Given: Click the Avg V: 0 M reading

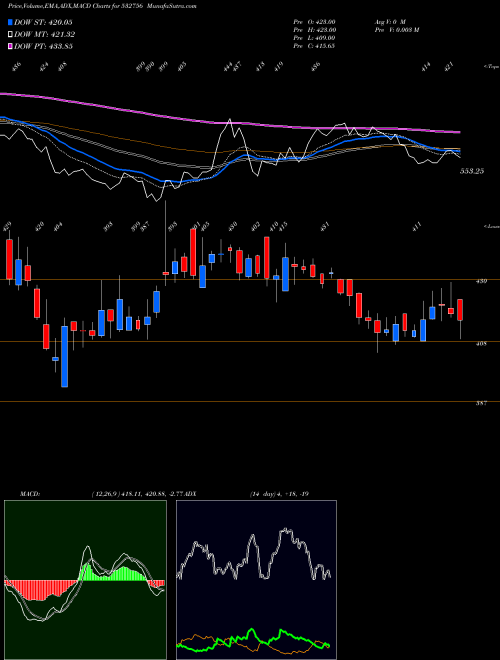Looking at the screenshot, I should pyautogui.click(x=390, y=22).
